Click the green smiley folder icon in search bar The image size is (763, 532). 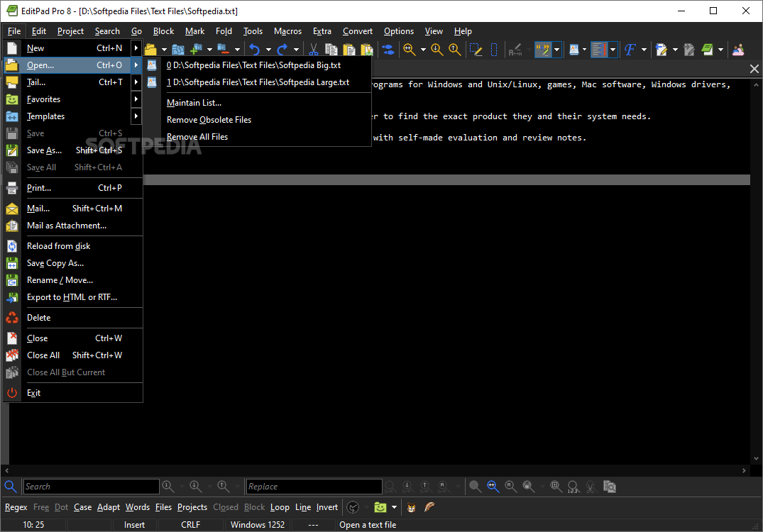pos(380,507)
